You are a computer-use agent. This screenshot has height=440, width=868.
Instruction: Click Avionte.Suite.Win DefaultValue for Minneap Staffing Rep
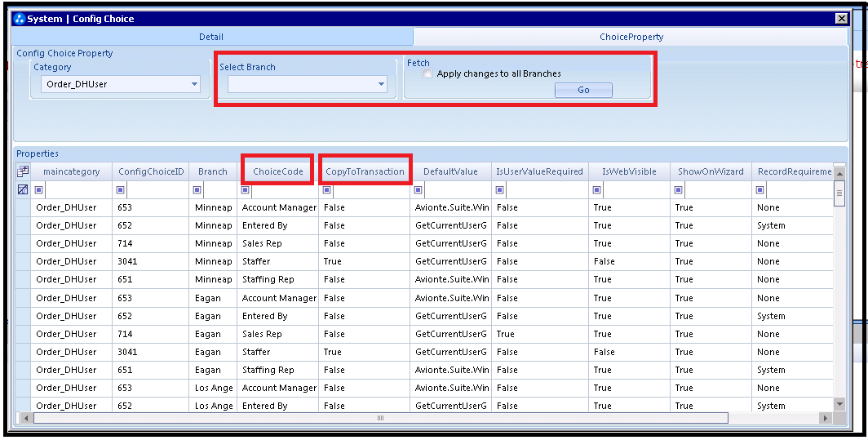[x=450, y=279]
